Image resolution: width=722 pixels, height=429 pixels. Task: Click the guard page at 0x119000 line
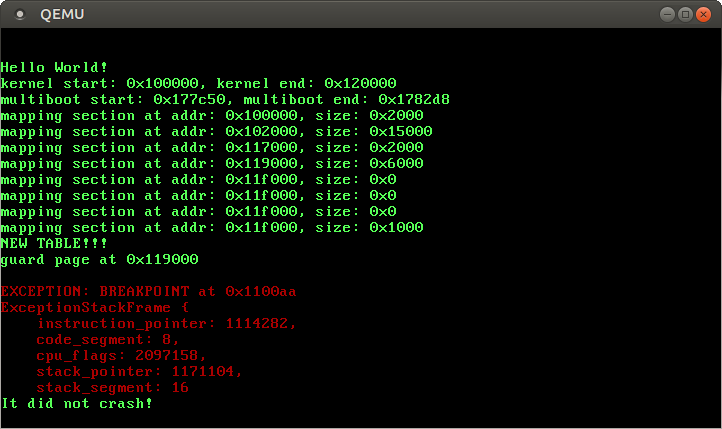tap(99, 259)
